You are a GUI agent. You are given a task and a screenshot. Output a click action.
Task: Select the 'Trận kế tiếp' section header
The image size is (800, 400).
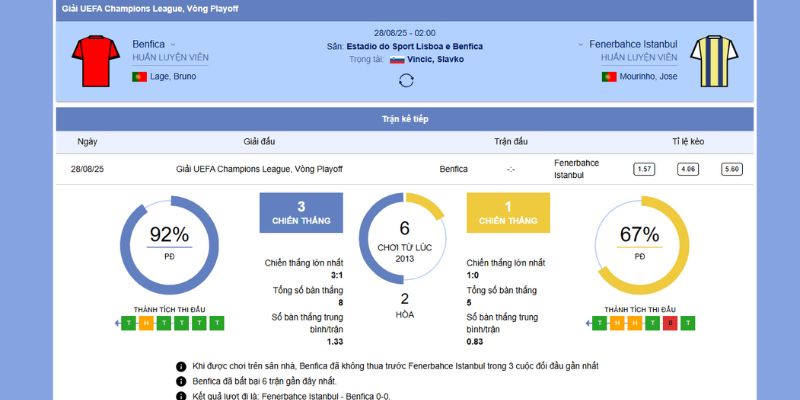(405, 119)
